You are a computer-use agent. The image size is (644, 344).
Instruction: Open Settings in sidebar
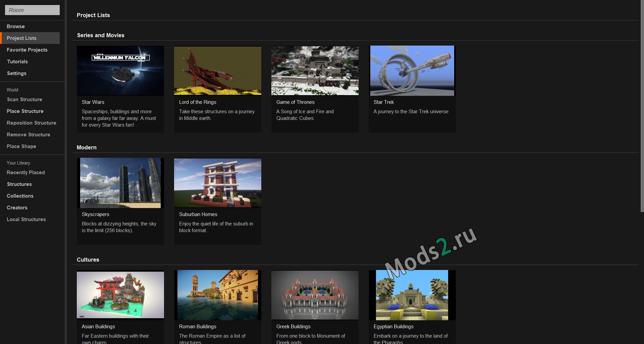point(17,73)
